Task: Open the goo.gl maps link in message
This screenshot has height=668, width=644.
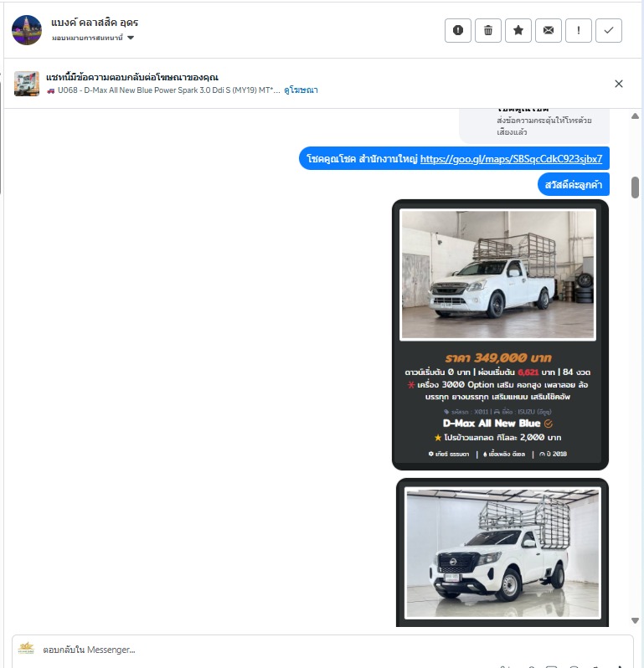Action: (x=511, y=159)
